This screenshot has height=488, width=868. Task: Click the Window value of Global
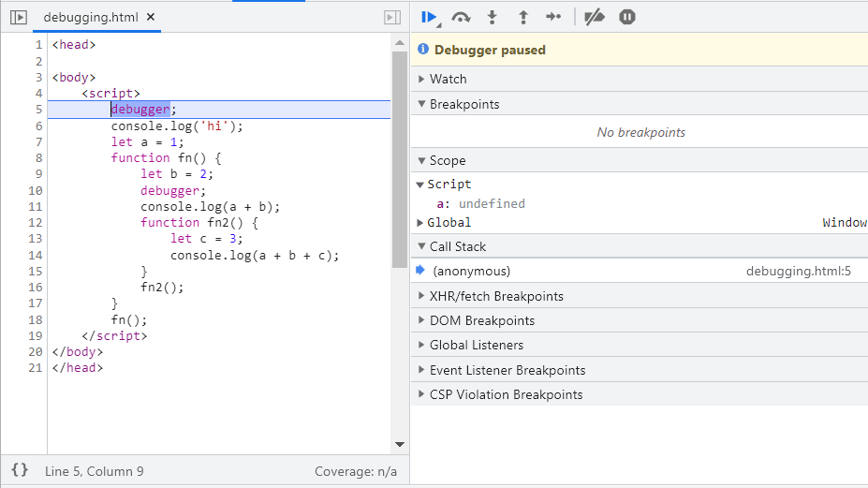[x=845, y=223]
